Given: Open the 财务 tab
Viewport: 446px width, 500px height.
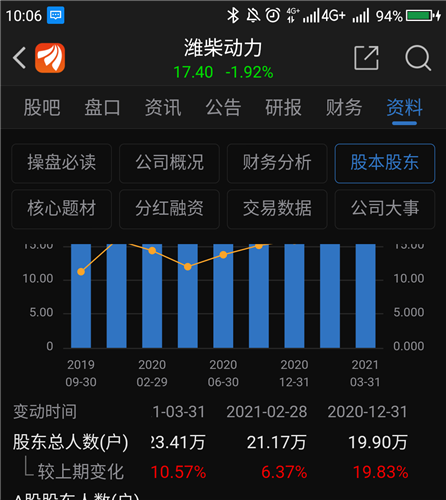Looking at the screenshot, I should click(344, 107).
